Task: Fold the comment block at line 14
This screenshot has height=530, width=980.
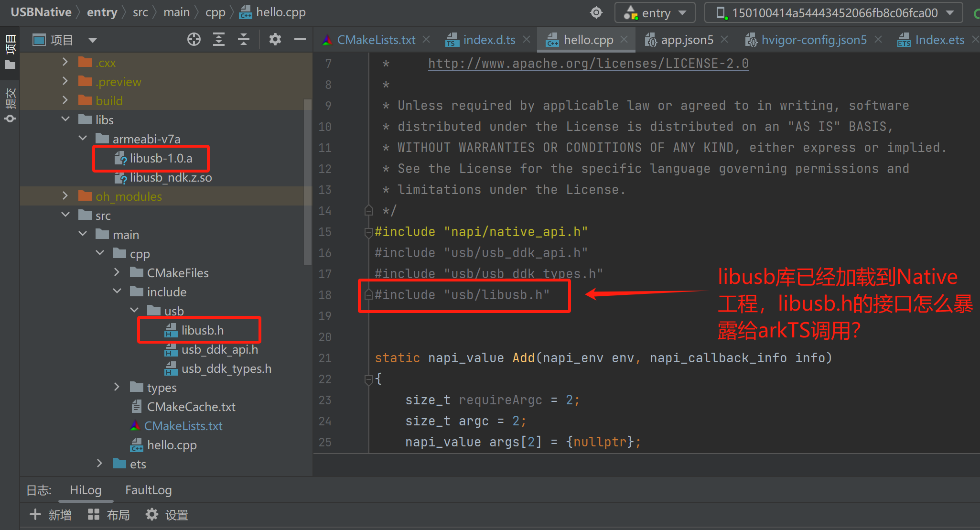Action: (368, 210)
